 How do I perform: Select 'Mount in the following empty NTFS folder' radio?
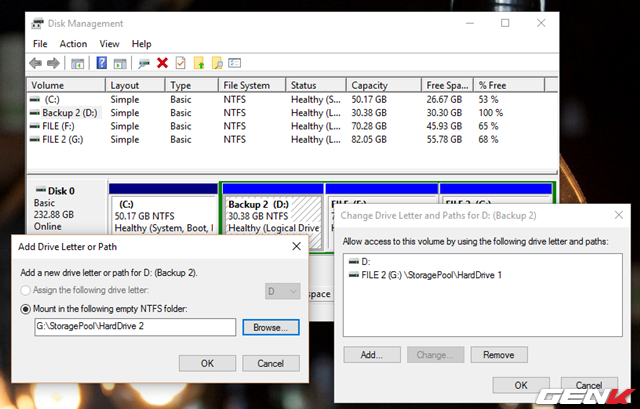pyautogui.click(x=27, y=309)
